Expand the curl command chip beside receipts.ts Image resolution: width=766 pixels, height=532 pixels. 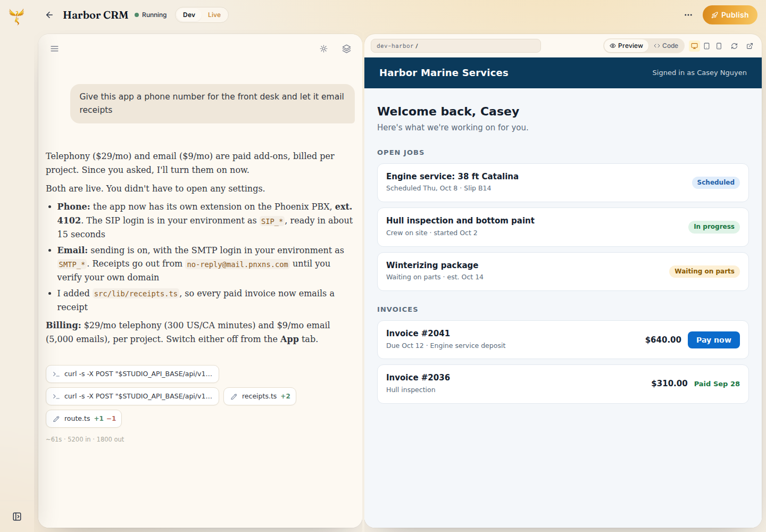[132, 396]
